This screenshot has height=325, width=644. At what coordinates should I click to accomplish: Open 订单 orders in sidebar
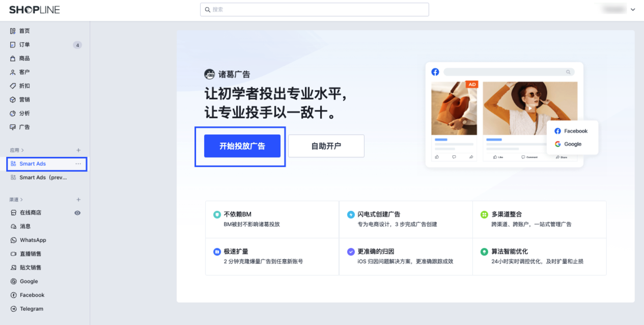tap(45, 45)
